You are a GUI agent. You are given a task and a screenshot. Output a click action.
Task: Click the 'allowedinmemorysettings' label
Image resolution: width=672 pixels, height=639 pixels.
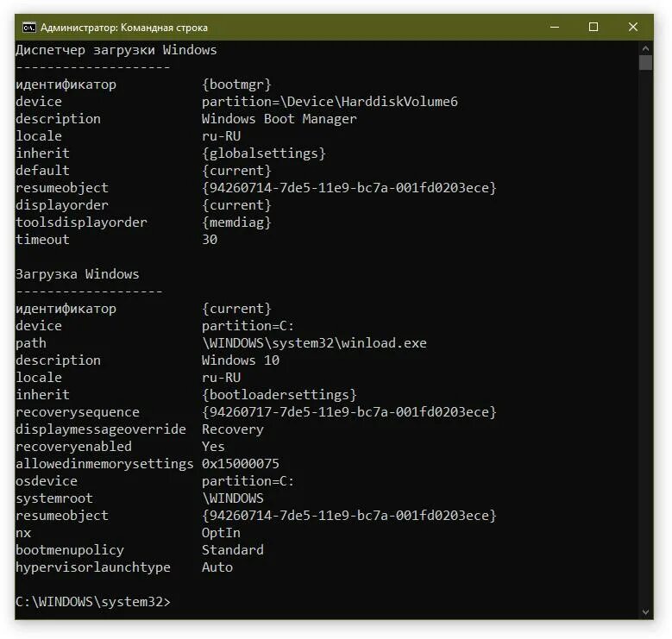pos(104,464)
